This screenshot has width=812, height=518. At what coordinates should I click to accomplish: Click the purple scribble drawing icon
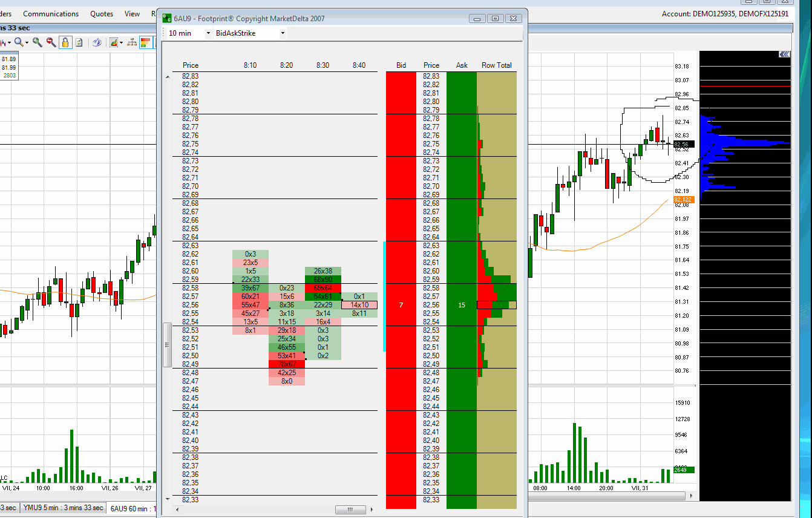point(97,42)
